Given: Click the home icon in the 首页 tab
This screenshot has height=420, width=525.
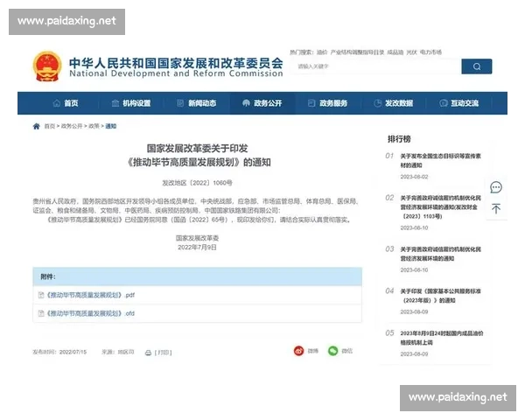Looking at the screenshot, I should [57, 103].
